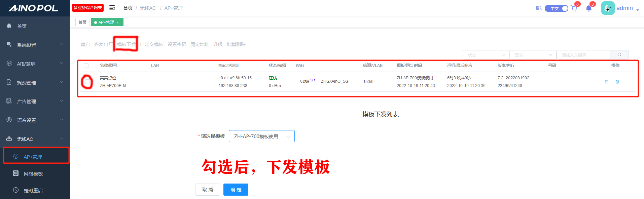Click the 取消 cancel button
Screen dimensions: 644x199
coord(207,190)
